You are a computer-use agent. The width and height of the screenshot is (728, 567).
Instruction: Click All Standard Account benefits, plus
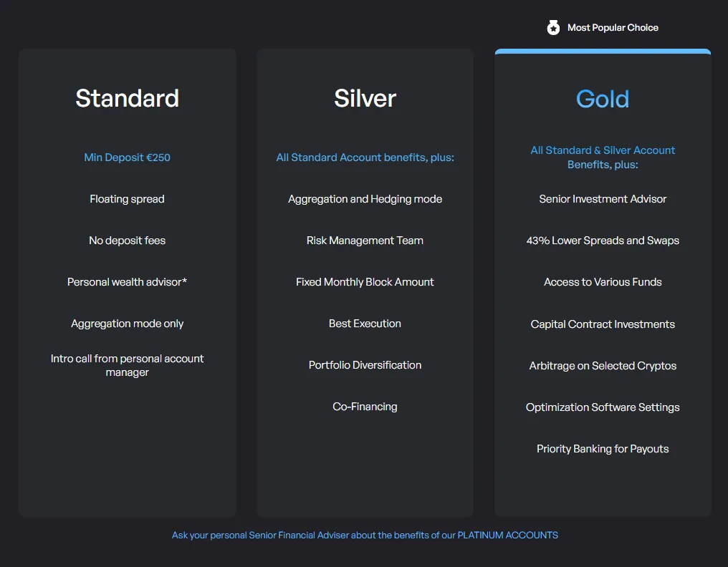point(365,157)
